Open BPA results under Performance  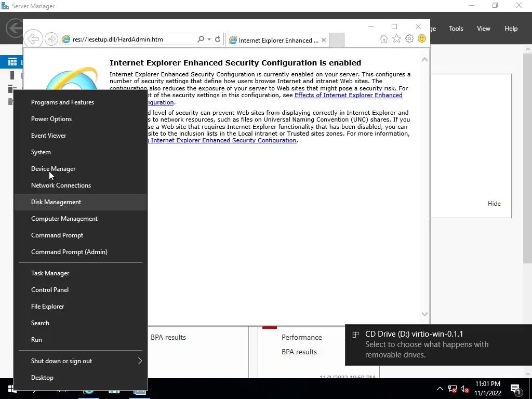[299, 352]
